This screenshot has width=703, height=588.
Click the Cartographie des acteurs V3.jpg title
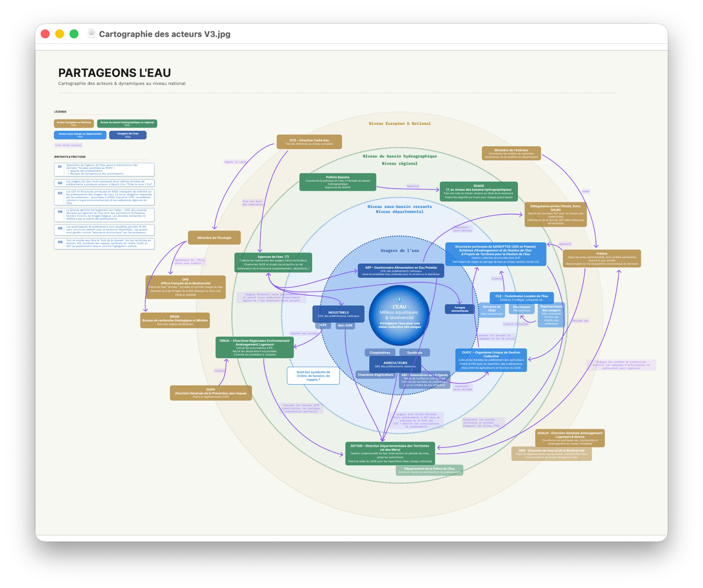[x=165, y=34]
